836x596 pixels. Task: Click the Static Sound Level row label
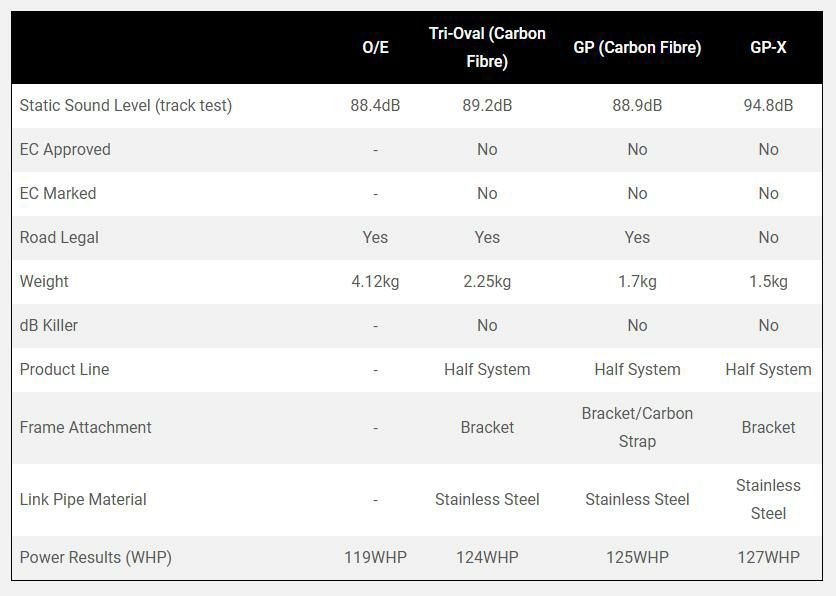coord(126,105)
